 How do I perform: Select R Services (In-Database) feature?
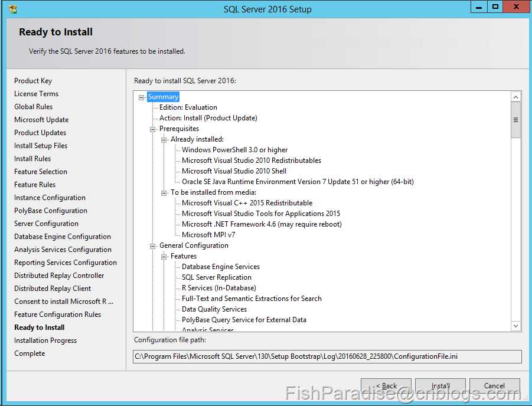(219, 288)
